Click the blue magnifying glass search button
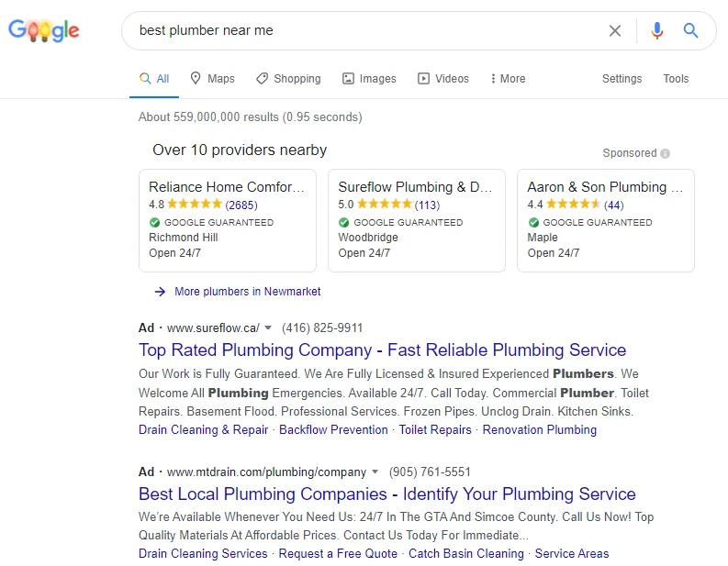 [691, 31]
